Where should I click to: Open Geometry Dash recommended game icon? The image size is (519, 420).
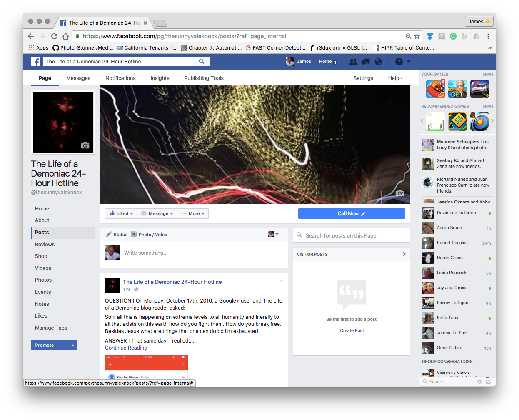(x=457, y=121)
